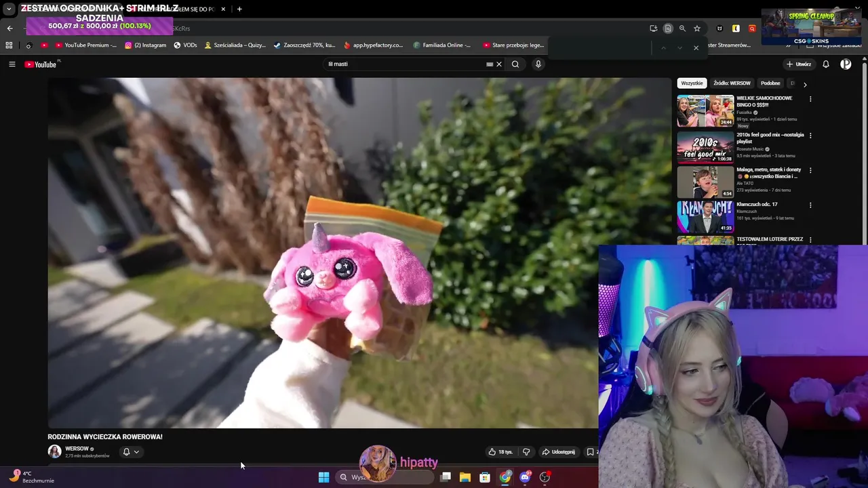
Task: Open options for Malaga, metro, statek video
Action: (x=810, y=170)
